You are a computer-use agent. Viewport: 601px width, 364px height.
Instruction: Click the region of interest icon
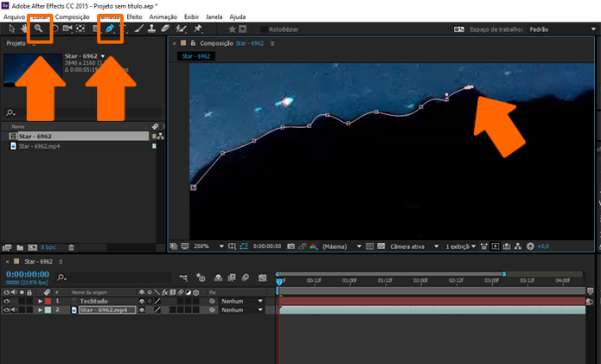coord(369,246)
